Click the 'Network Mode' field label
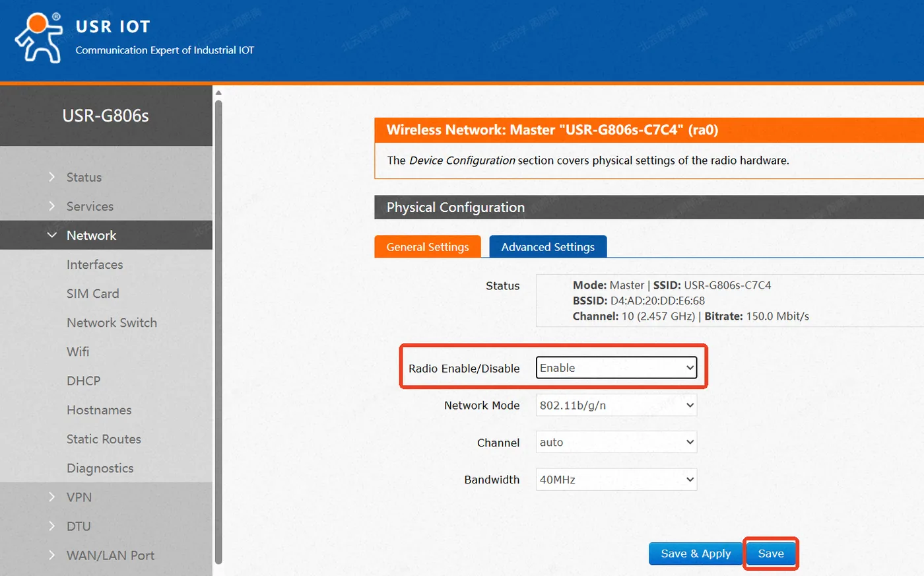The width and height of the screenshot is (924, 576). pos(482,406)
